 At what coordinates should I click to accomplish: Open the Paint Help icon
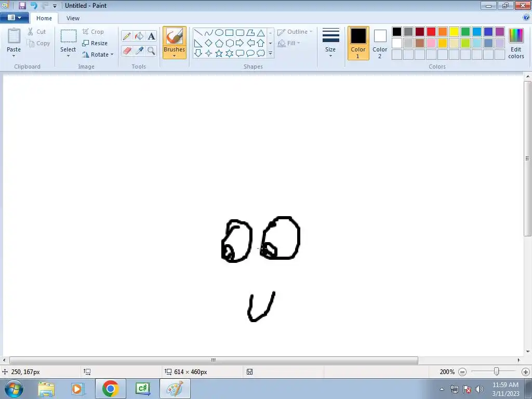526,17
